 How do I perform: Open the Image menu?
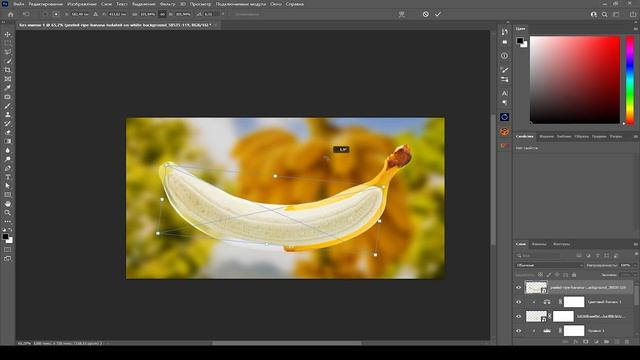[x=82, y=4]
